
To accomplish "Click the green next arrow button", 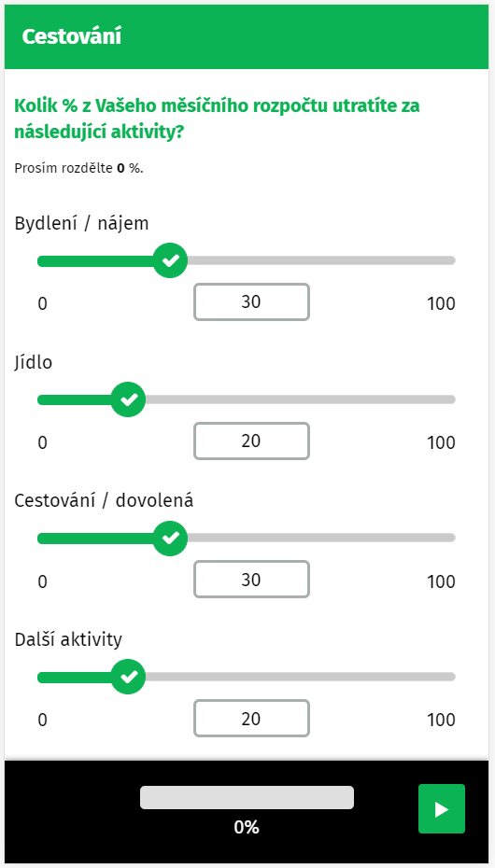I will tap(441, 808).
